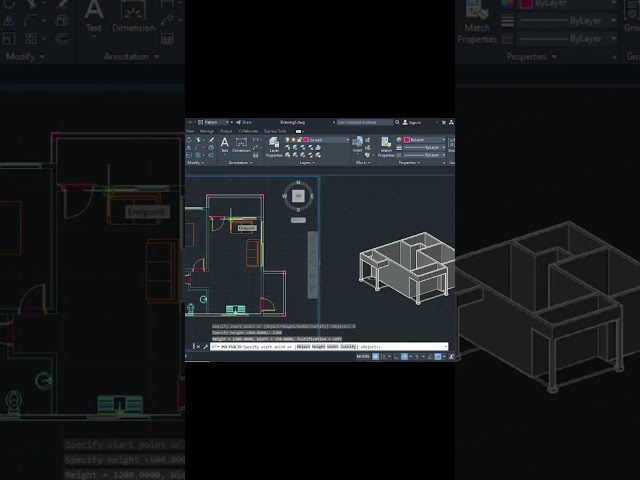Expand the Block panel

click(x=363, y=162)
